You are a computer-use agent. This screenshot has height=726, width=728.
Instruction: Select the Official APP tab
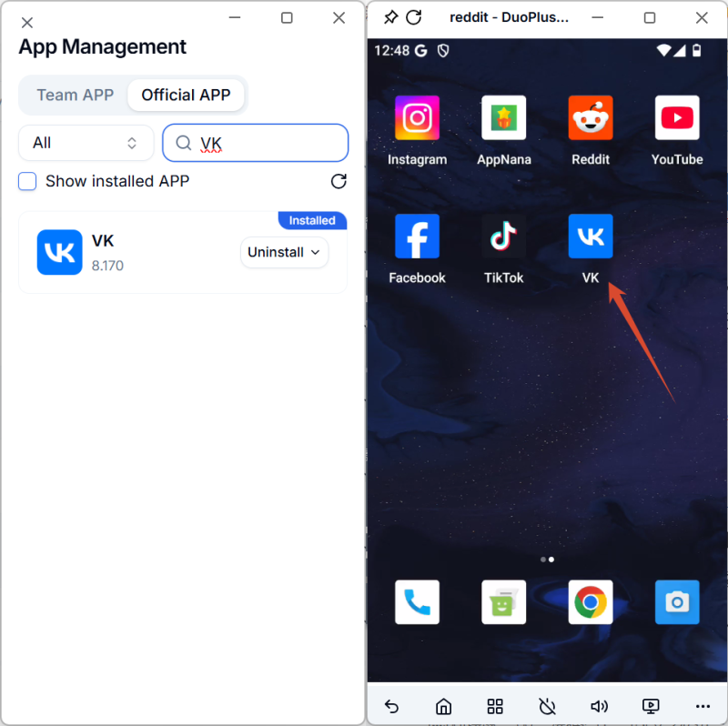click(x=186, y=95)
